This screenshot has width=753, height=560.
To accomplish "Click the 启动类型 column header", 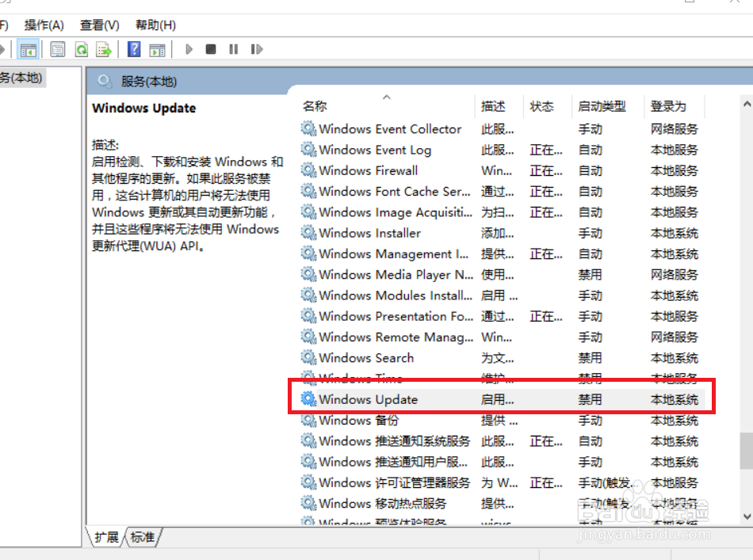I will point(608,106).
